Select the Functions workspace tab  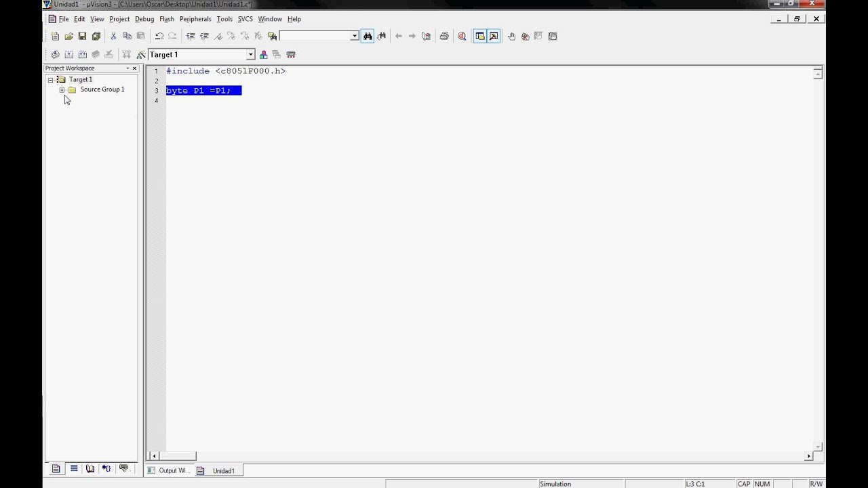[106, 468]
